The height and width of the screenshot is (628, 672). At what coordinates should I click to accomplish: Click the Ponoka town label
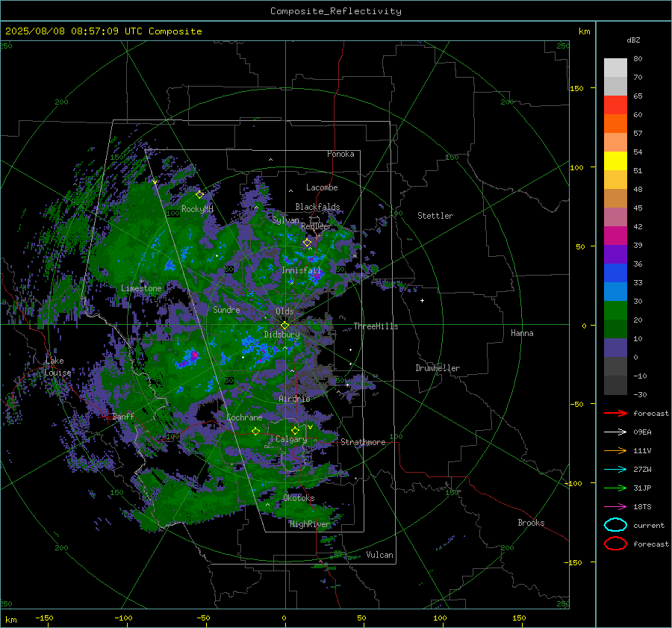340,154
